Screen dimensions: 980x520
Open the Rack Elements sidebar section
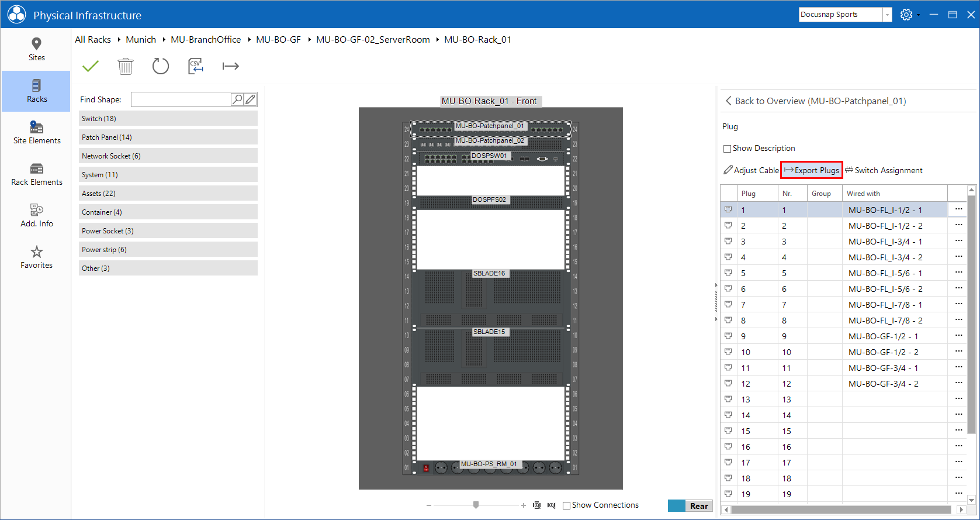pos(37,174)
